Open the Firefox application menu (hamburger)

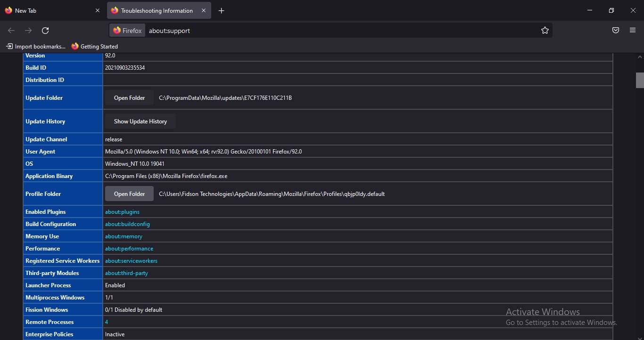(633, 31)
